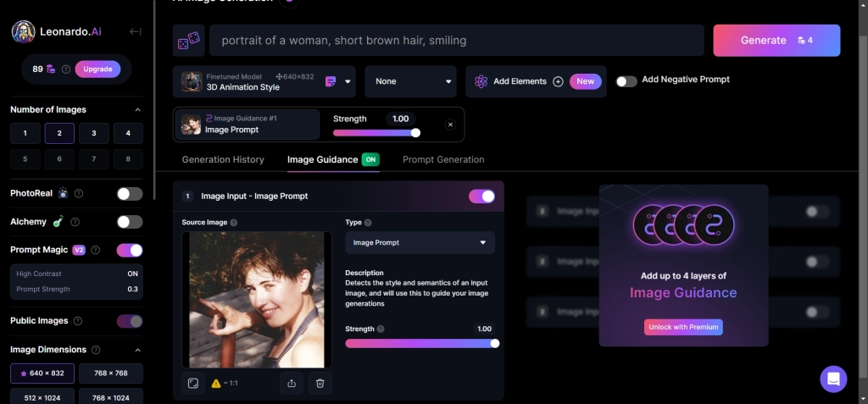Select 768 × 1024 image dimension

[111, 397]
